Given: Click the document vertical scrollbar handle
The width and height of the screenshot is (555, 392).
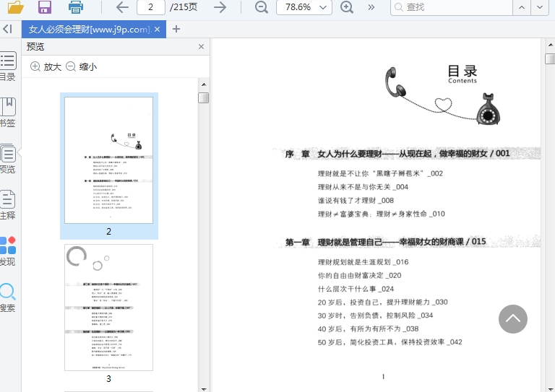Looking at the screenshot, I should click(x=551, y=58).
